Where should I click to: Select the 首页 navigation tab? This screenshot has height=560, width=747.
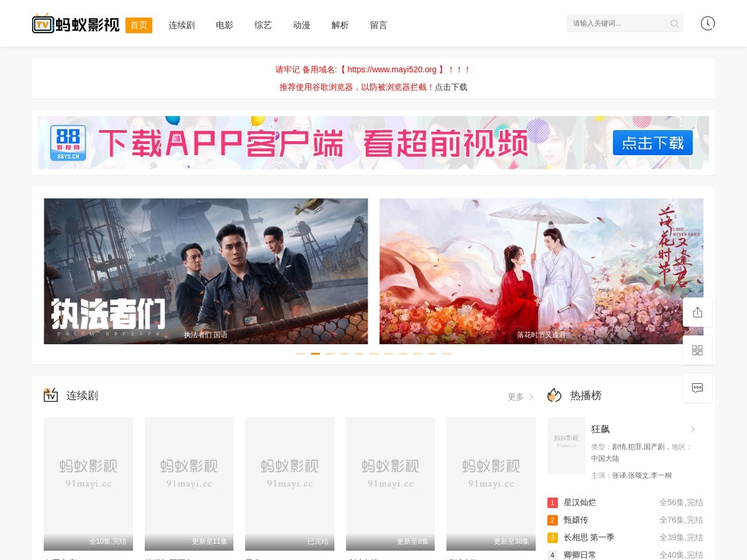point(139,25)
